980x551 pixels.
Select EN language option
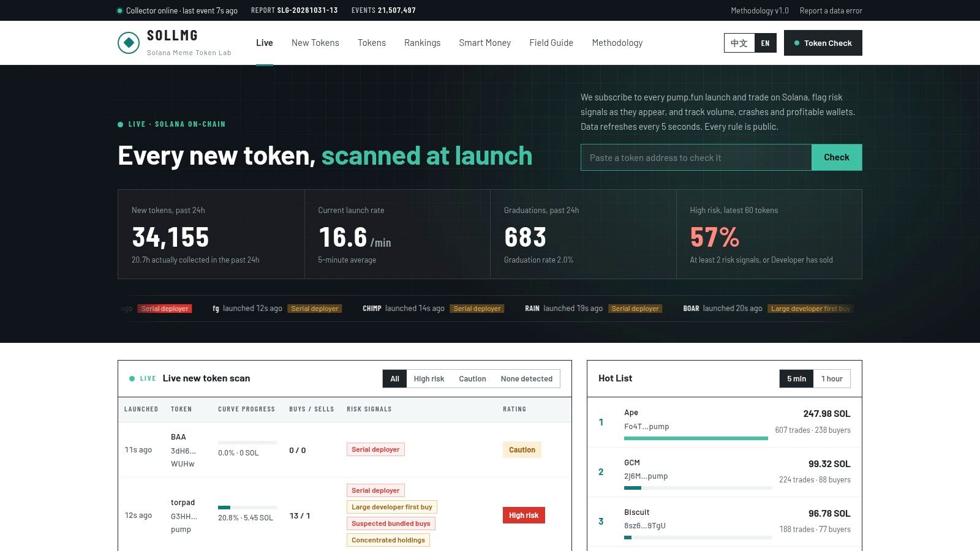(765, 43)
